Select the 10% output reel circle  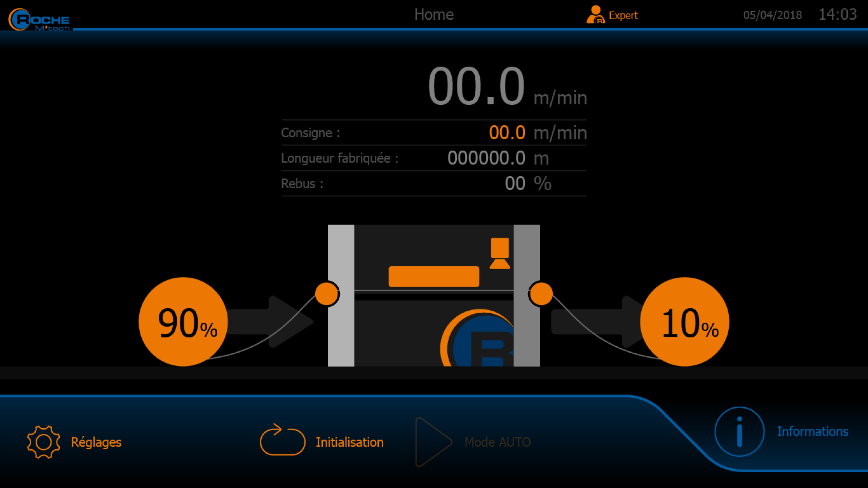(684, 321)
